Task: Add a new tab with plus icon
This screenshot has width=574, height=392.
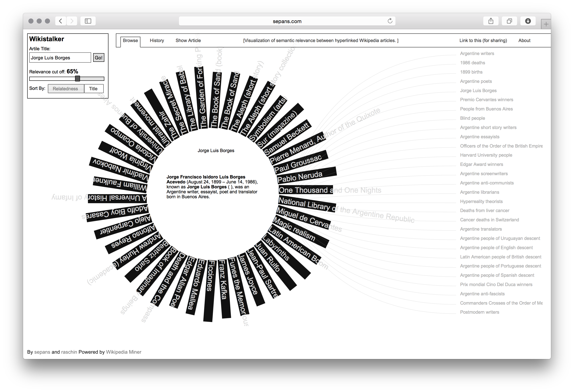Action: 546,24
